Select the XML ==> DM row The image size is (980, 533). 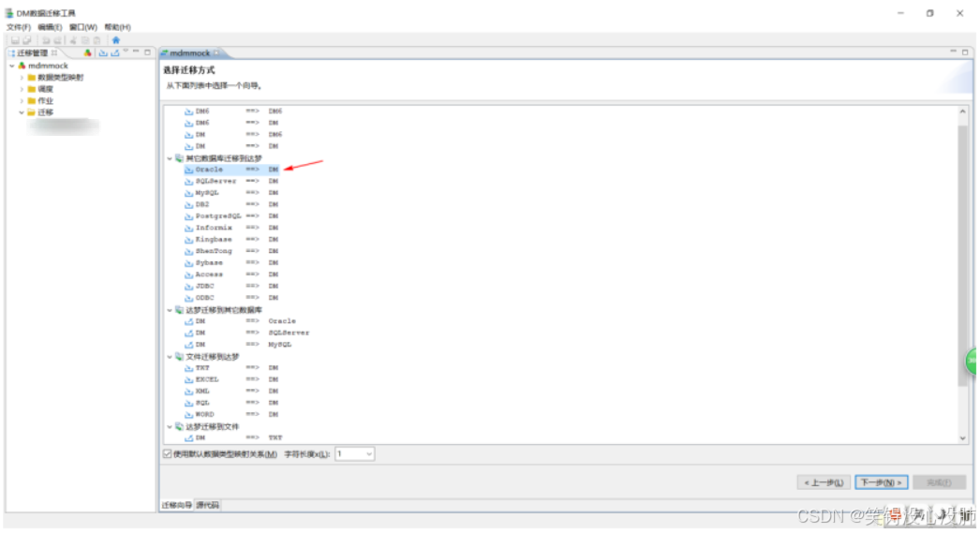tap(231, 392)
